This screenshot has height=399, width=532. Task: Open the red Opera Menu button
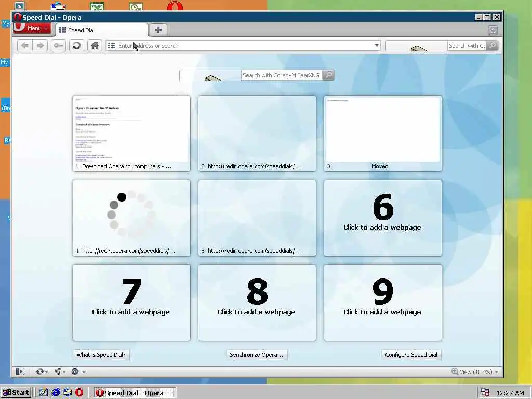coord(32,28)
